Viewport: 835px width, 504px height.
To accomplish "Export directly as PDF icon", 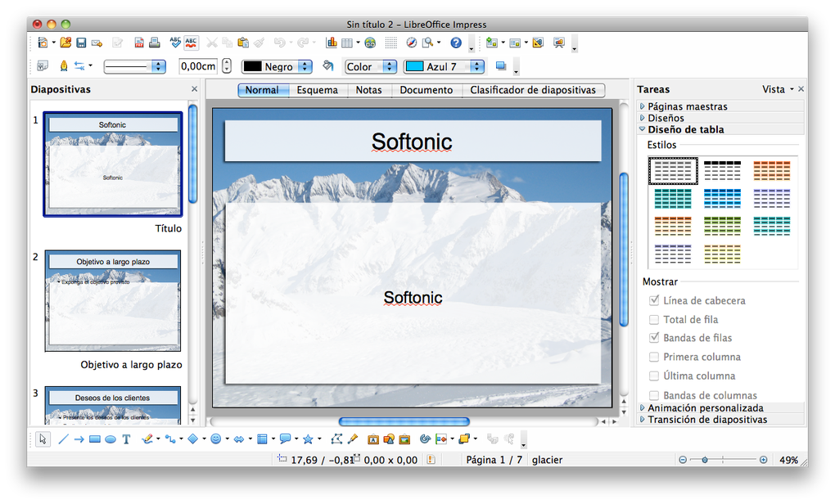I will point(138,43).
